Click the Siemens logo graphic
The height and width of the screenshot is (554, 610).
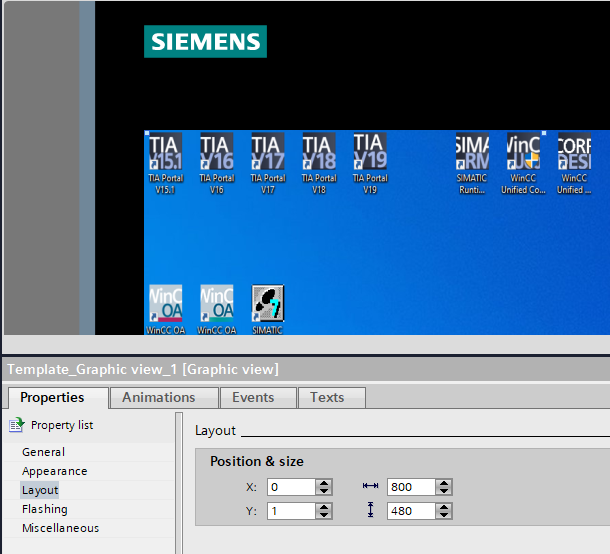point(205,41)
